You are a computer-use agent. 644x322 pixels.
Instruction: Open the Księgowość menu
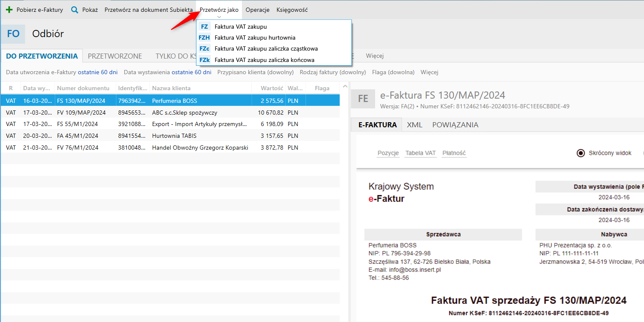click(x=292, y=10)
